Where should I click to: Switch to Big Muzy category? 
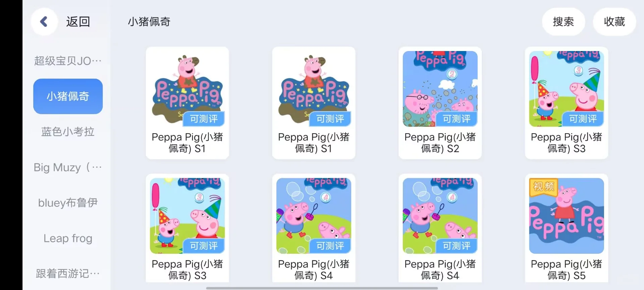click(68, 167)
